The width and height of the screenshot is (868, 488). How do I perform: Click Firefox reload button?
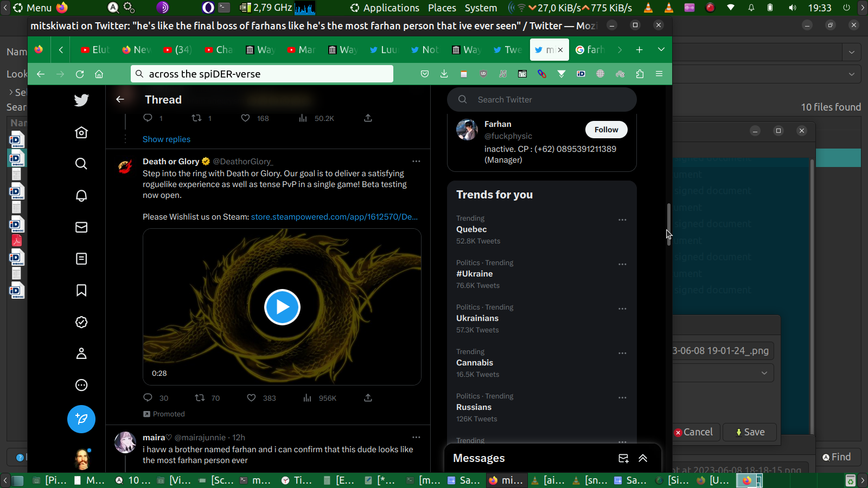(80, 74)
